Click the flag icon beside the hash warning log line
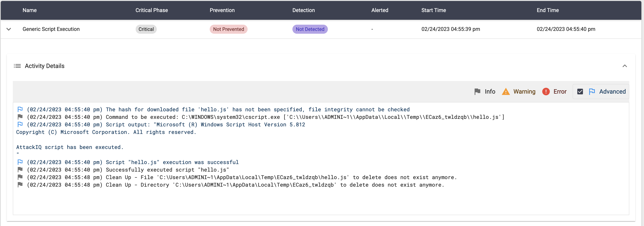The image size is (644, 226). pos(20,109)
